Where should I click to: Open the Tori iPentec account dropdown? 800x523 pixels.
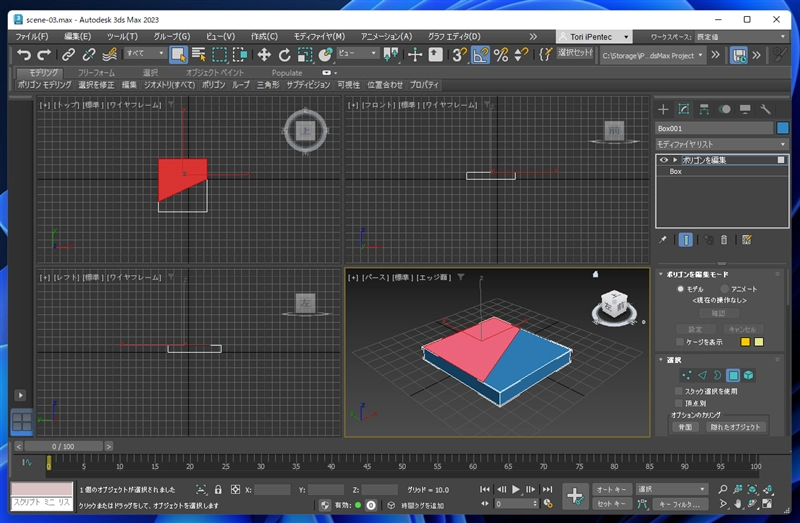point(594,37)
